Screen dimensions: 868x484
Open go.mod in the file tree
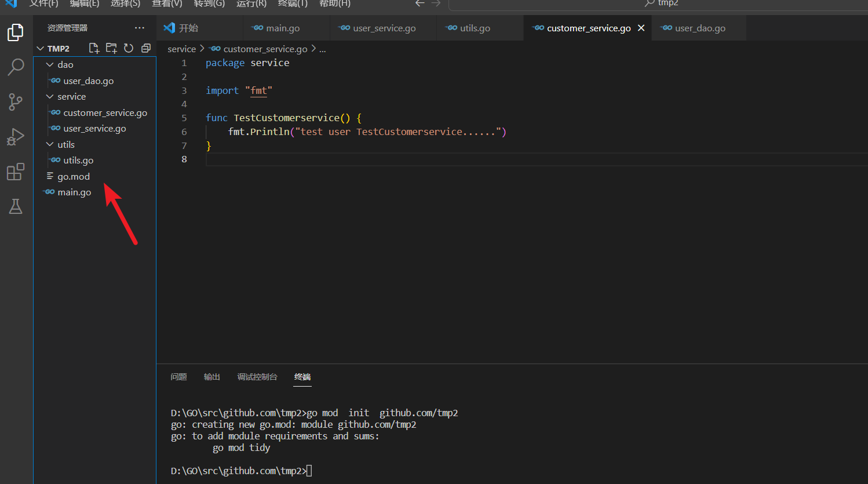pos(74,176)
